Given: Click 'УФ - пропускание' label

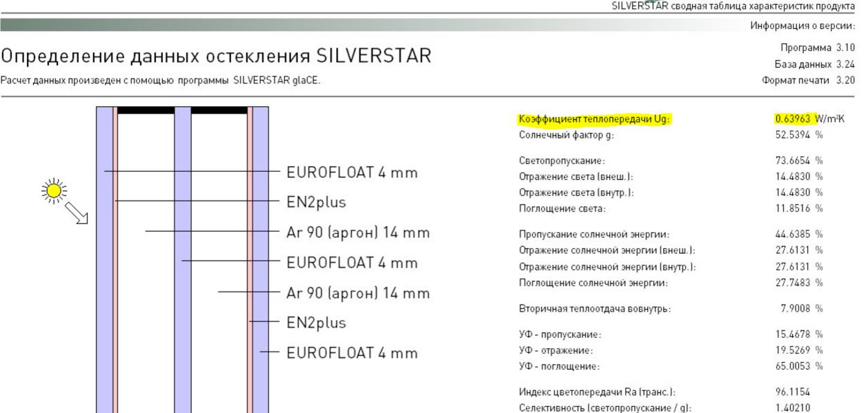Looking at the screenshot, I should 560,334.
